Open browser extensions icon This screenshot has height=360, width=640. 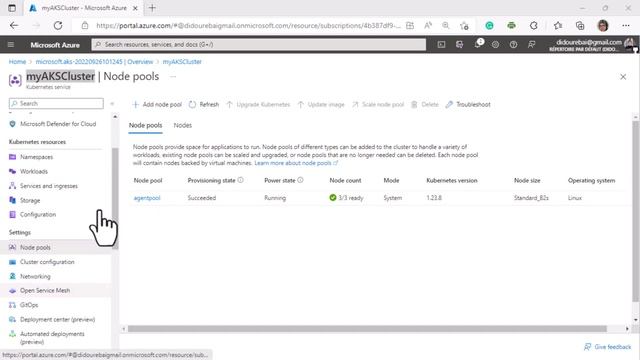tap(533, 25)
